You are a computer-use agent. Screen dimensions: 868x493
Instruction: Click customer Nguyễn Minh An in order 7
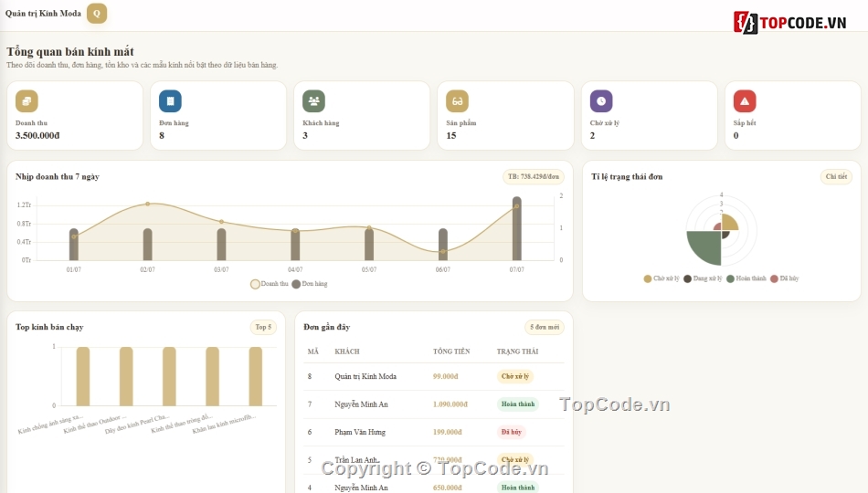point(361,404)
